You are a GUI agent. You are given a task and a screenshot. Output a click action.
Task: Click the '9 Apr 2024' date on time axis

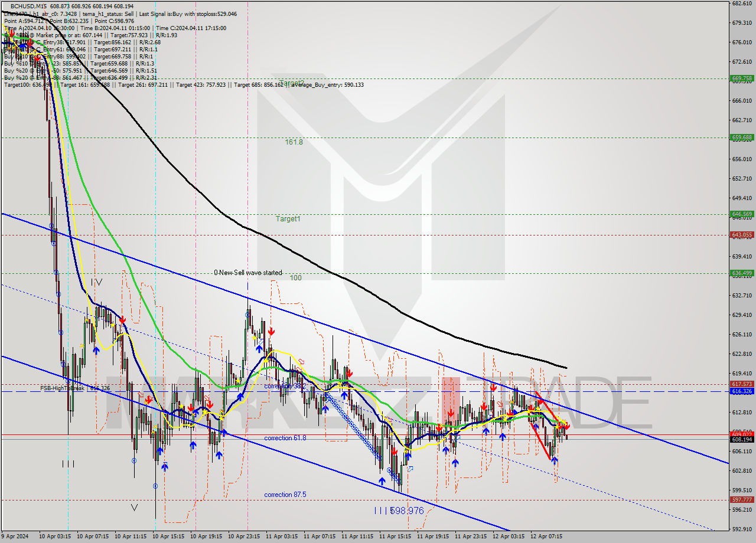pos(14,537)
